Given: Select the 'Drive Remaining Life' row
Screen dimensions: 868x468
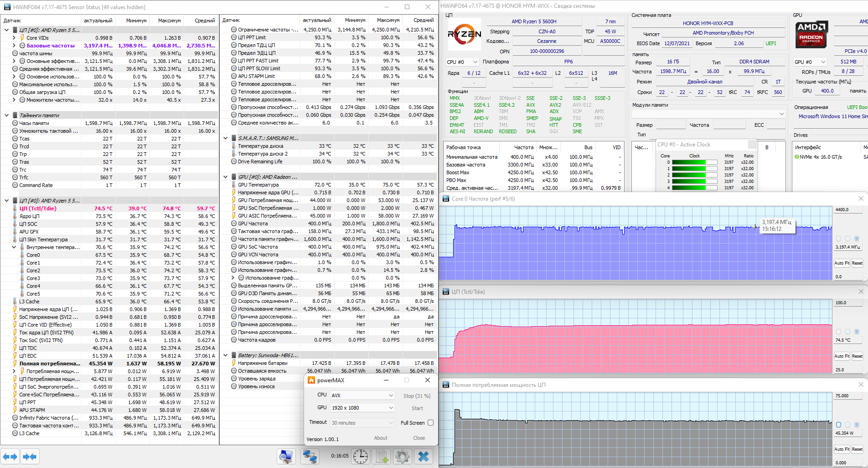Looking at the screenshot, I should [328, 161].
